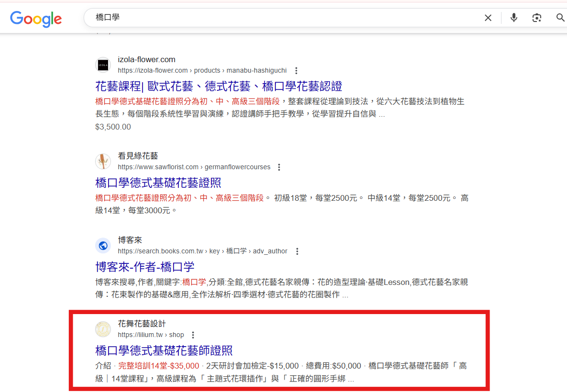Click the snippet 橋口學德式基礎花藝證照分為初、中、高級三個階段

click(x=187, y=101)
